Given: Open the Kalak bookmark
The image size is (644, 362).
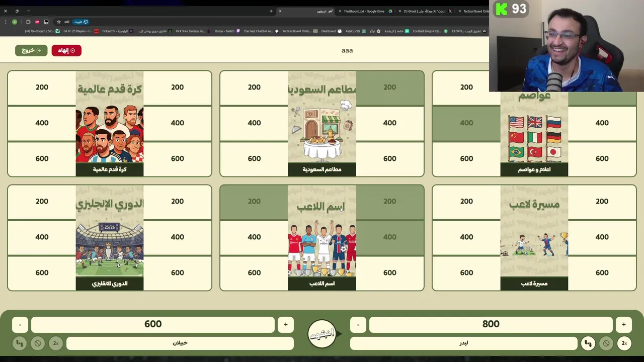Looking at the screenshot, I should click(x=357, y=31).
